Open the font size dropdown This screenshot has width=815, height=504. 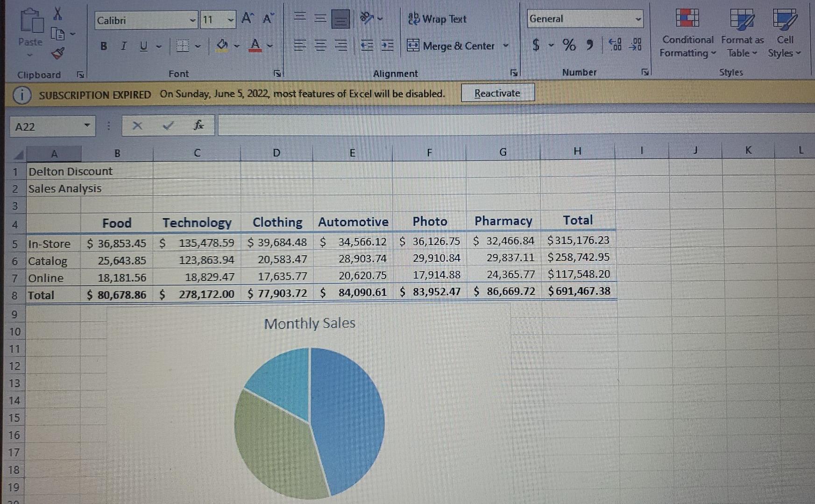coord(230,20)
